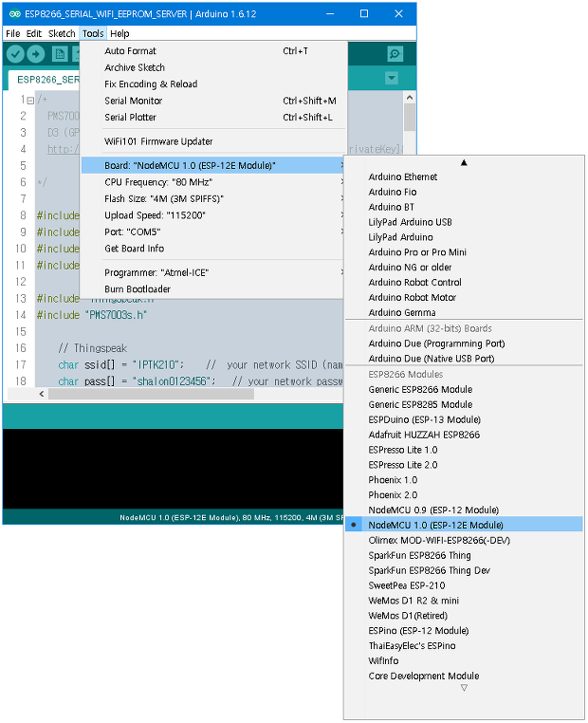Viewport: 588px width, 723px height.
Task: Expand Programmer "Atmel-ICE" submenu
Action: point(212,272)
